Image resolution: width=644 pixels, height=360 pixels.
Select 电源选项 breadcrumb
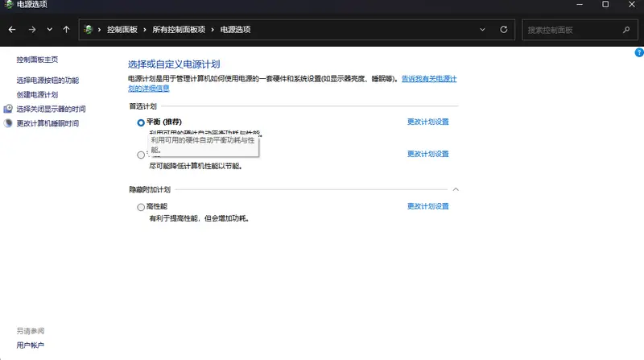click(235, 30)
